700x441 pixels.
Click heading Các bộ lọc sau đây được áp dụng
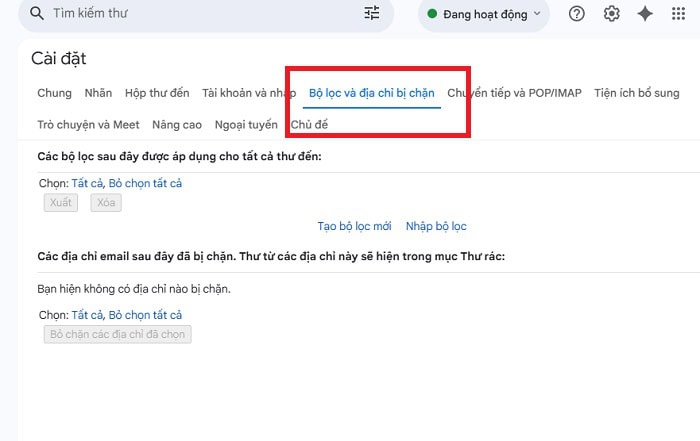click(x=179, y=157)
